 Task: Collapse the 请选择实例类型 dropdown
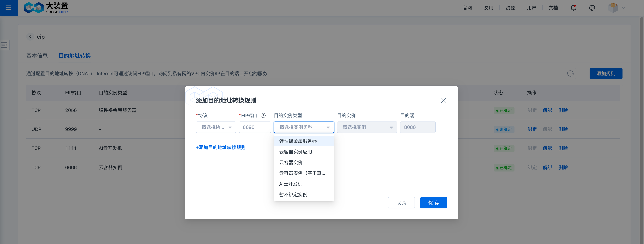click(304, 127)
